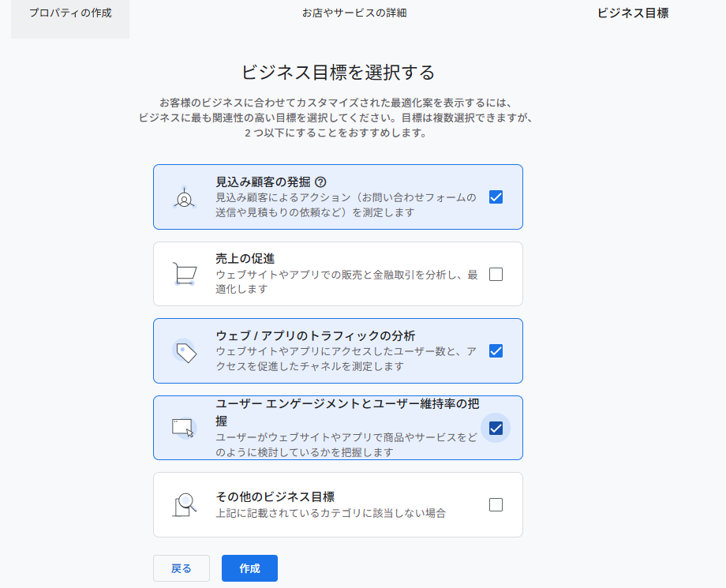726x588 pixels.
Task: Click the browser window engagement icon
Action: click(x=184, y=428)
